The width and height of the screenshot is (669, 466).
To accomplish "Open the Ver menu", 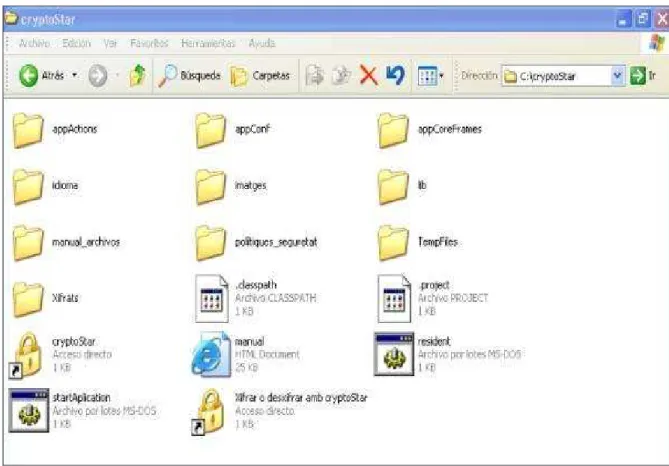I will [110, 44].
